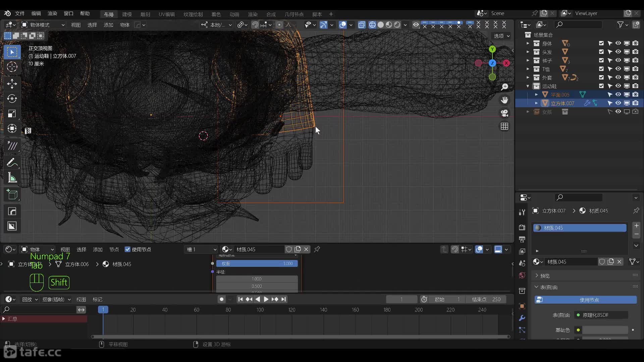The image size is (644, 362).
Task: Switch to solid shading mode
Action: click(x=381, y=25)
